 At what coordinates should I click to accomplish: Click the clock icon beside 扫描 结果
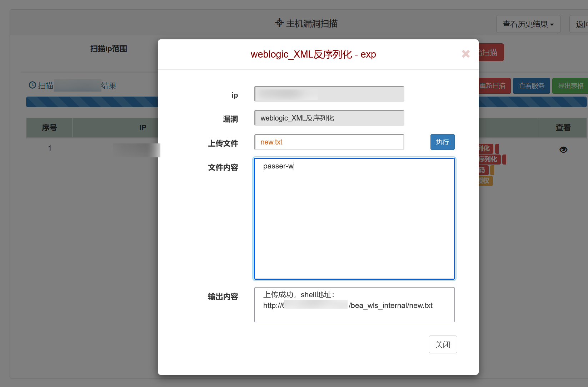point(33,85)
